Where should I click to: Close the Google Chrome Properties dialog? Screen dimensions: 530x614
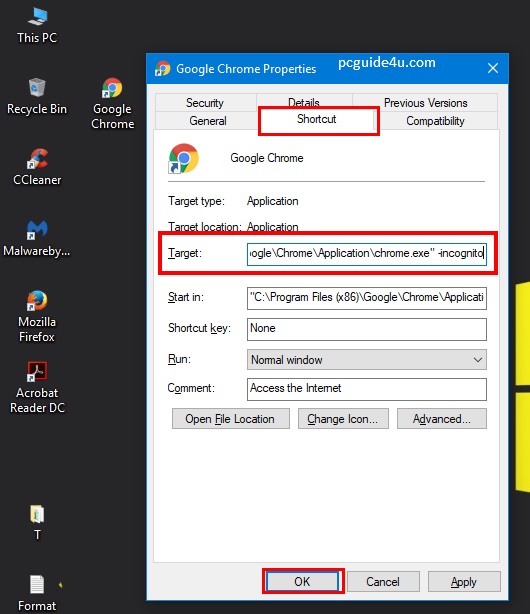pyautogui.click(x=493, y=68)
